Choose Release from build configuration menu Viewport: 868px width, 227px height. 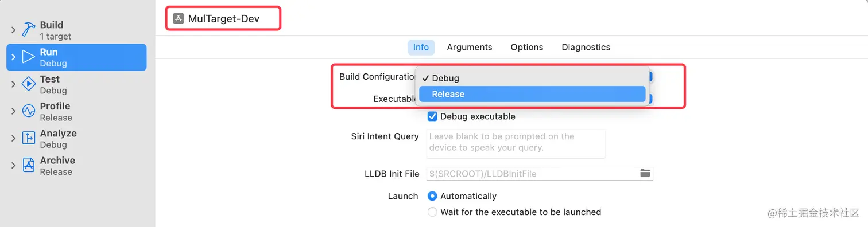(532, 94)
